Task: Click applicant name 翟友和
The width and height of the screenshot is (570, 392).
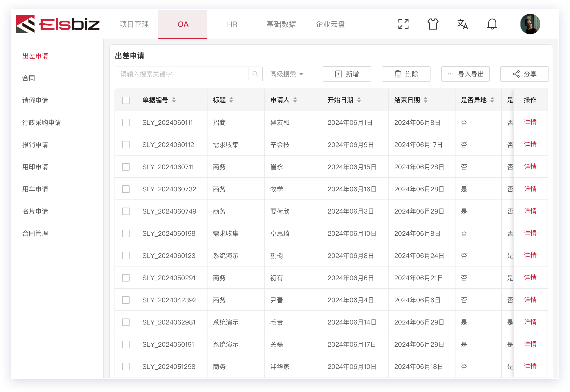Action: 280,122
